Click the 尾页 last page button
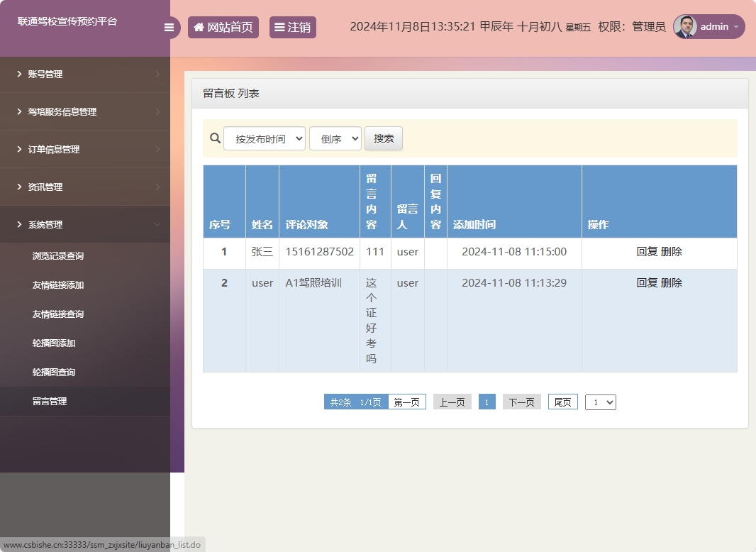 coord(562,402)
